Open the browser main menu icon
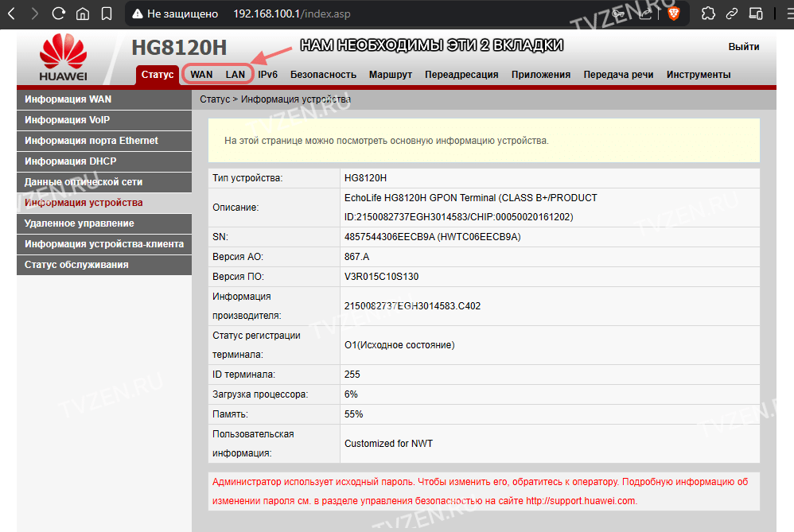The height and width of the screenshot is (532, 794). [x=790, y=14]
